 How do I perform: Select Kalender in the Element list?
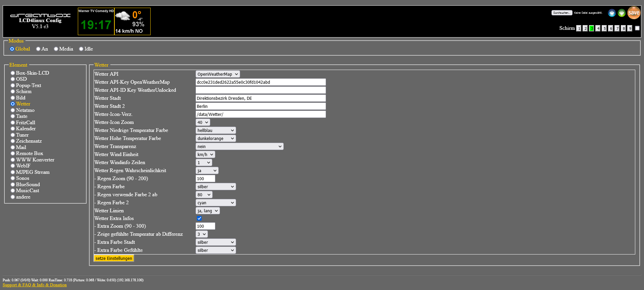click(x=13, y=129)
